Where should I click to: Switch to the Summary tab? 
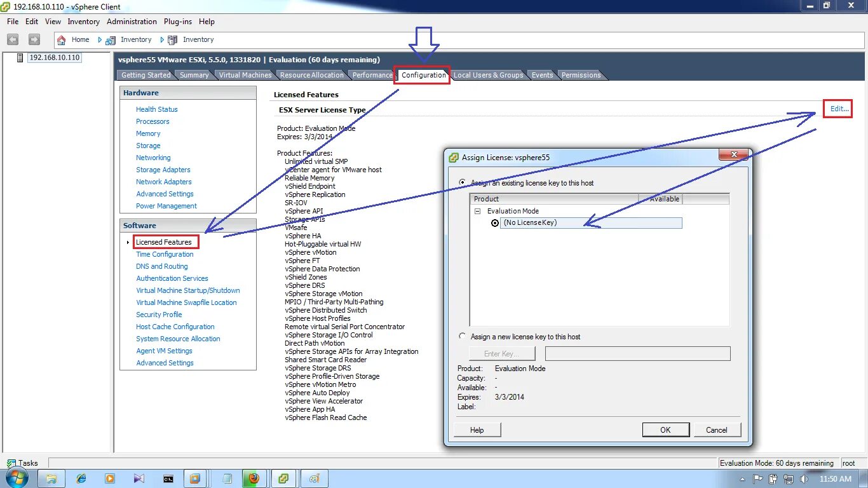tap(194, 75)
